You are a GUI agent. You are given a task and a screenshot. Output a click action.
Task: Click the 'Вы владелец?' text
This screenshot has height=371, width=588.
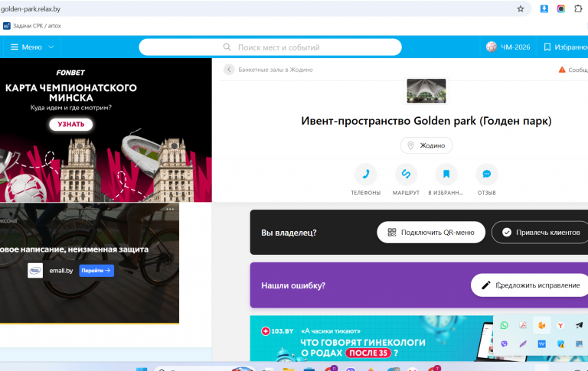(x=289, y=233)
